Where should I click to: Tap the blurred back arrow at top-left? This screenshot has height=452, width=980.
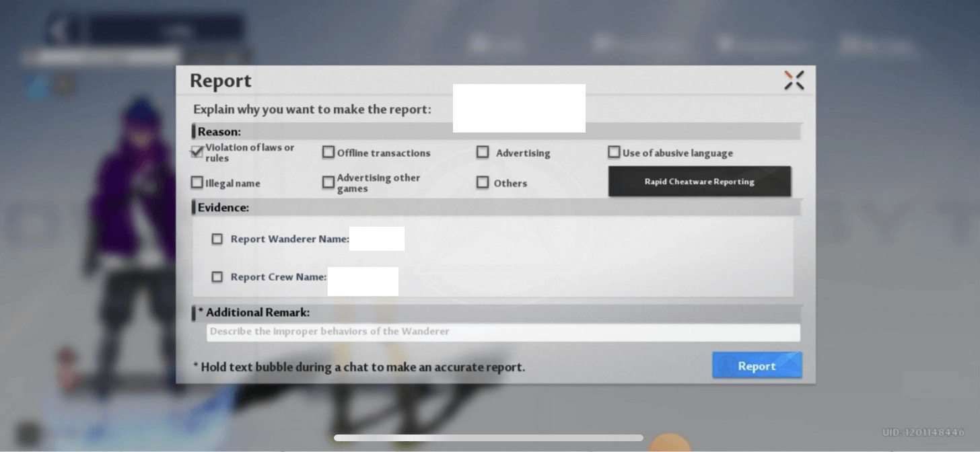click(x=60, y=30)
